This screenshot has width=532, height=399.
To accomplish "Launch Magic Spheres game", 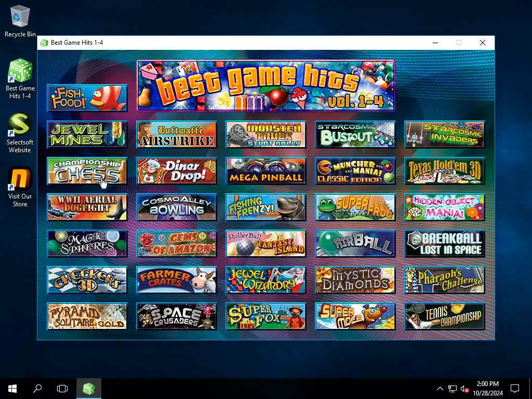I will [x=87, y=244].
